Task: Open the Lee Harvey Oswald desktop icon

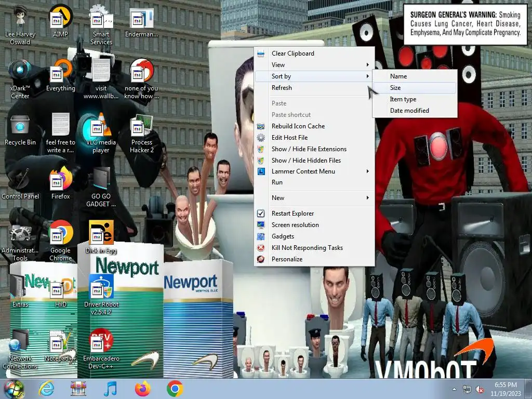Action: tap(20, 25)
